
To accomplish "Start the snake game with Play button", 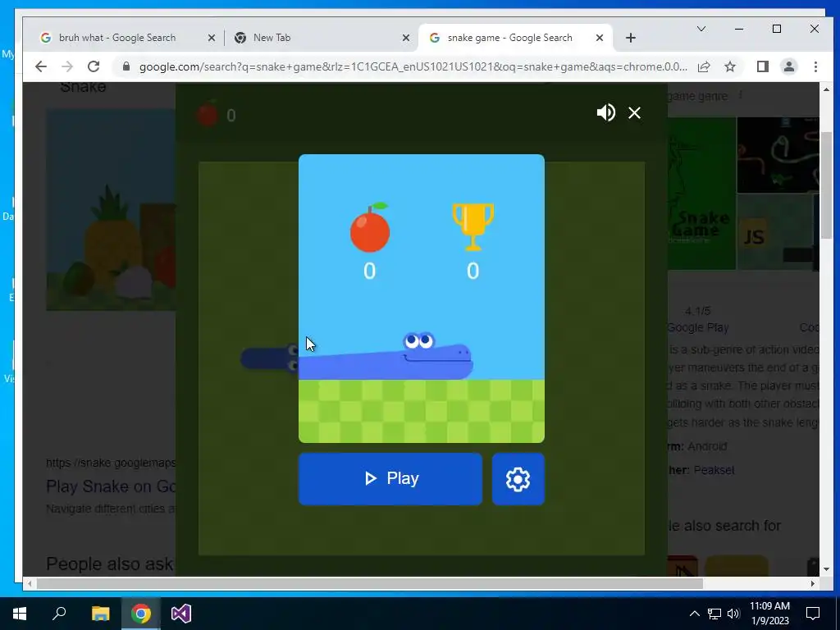I will (x=390, y=478).
